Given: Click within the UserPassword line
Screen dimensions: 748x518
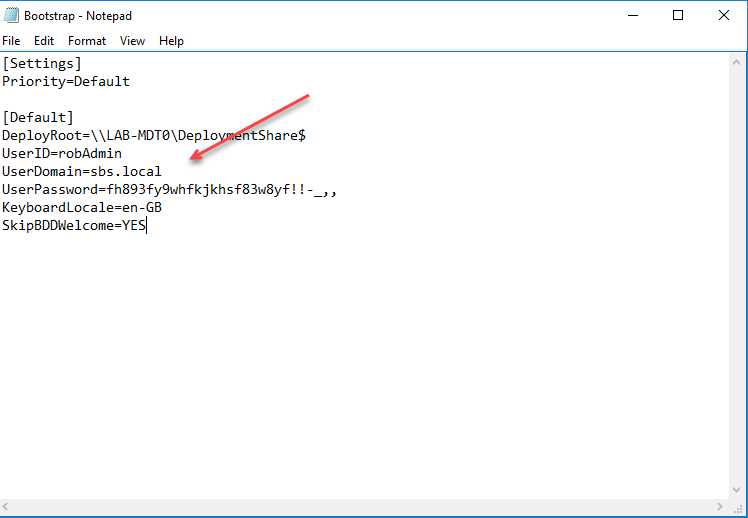Looking at the screenshot, I should click(168, 190).
